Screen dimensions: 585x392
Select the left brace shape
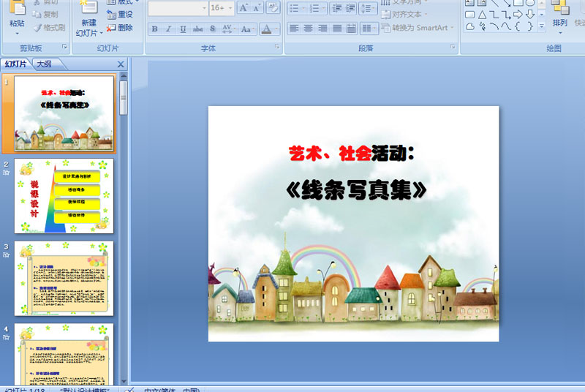pyautogui.click(x=518, y=26)
